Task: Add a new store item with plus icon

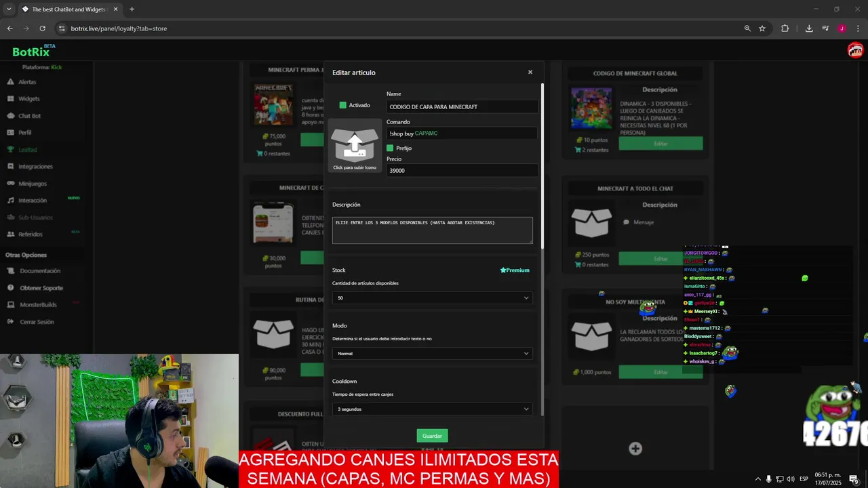Action: (x=635, y=448)
